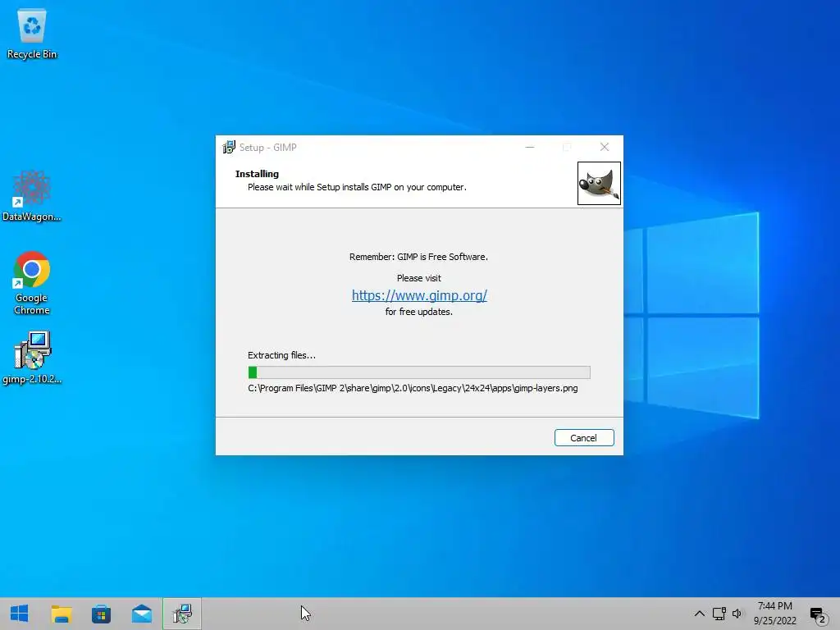The width and height of the screenshot is (840, 630).
Task: Click 'Please wait while Setup installs GIMP' text
Action: [x=357, y=187]
